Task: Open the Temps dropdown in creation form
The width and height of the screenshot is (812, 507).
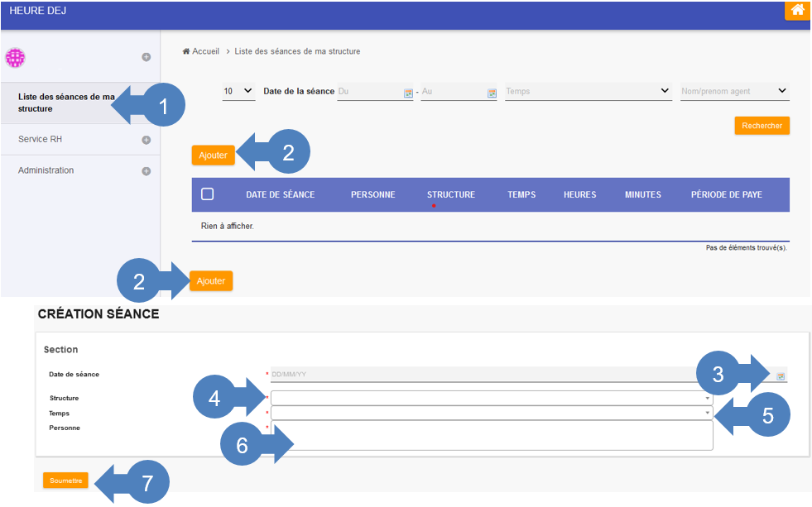Action: tap(492, 413)
